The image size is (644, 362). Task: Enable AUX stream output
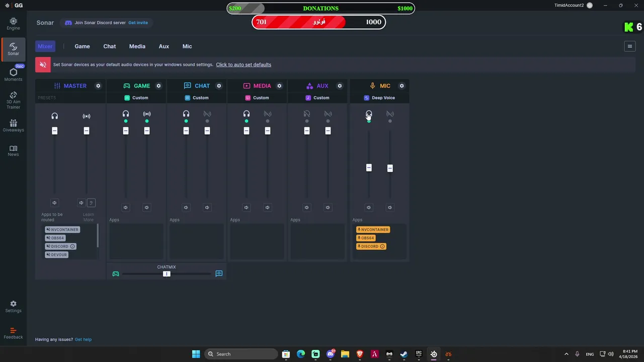[x=328, y=114]
